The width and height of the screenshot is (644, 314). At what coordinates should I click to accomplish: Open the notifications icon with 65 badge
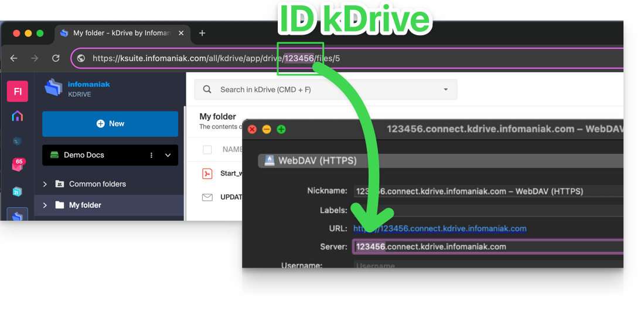pyautogui.click(x=18, y=165)
